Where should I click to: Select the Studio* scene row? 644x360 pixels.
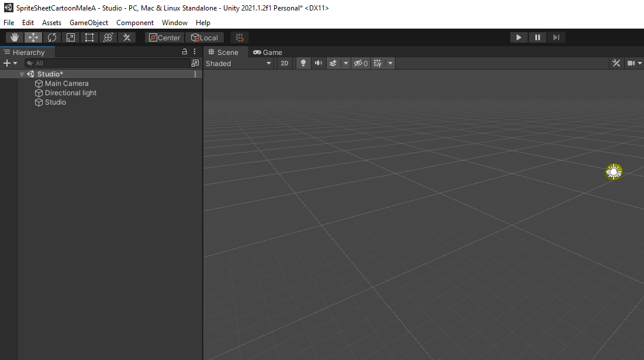[101, 74]
